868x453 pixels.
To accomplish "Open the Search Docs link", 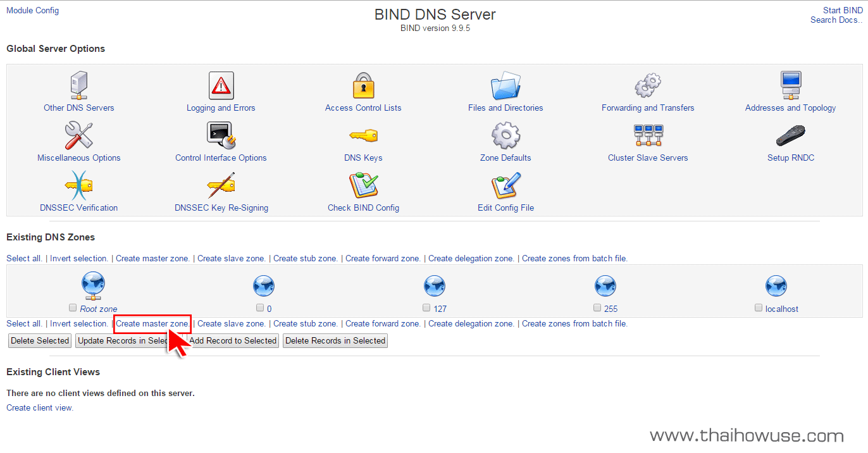I will (836, 20).
